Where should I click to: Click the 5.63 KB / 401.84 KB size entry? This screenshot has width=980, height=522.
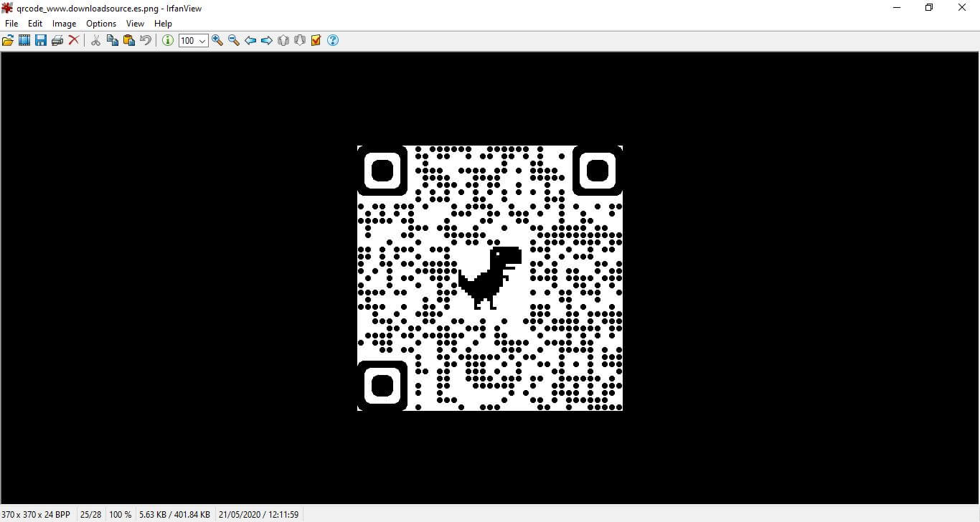(x=174, y=515)
